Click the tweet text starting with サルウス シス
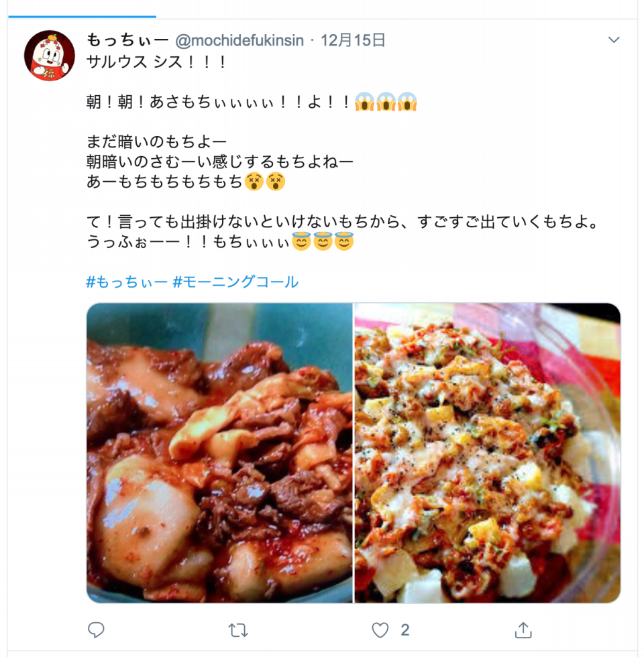The width and height of the screenshot is (644, 657). click(x=156, y=62)
